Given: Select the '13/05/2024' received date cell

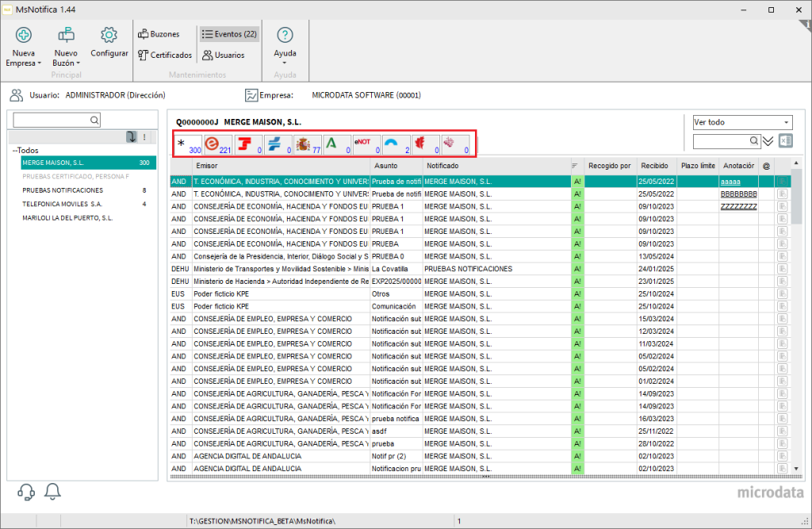Looking at the screenshot, I should [x=656, y=256].
